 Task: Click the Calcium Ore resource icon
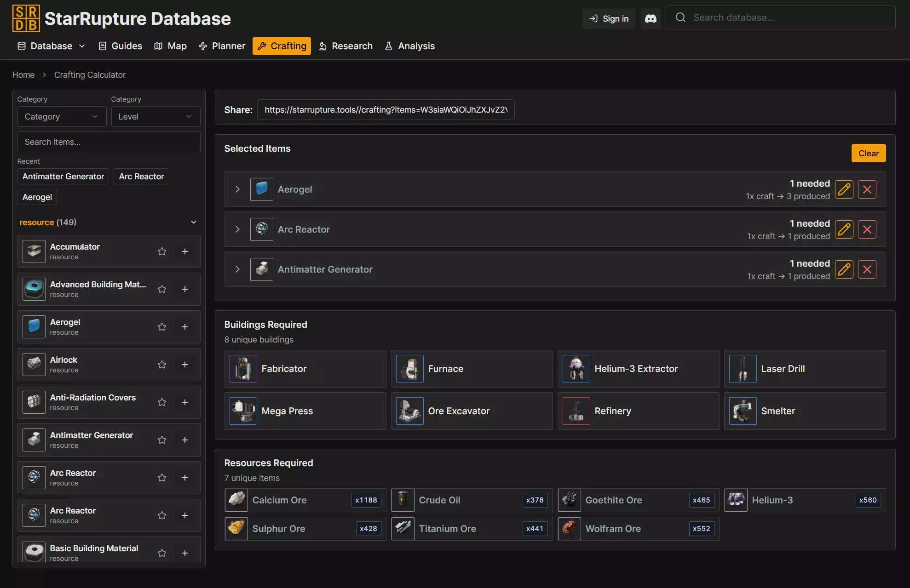[236, 500]
